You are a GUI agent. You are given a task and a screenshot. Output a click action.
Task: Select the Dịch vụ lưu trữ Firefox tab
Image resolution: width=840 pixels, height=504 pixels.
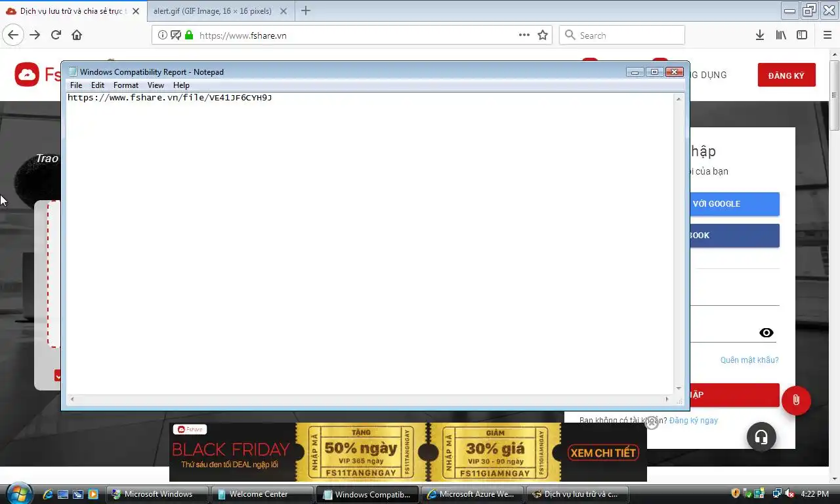[72, 11]
